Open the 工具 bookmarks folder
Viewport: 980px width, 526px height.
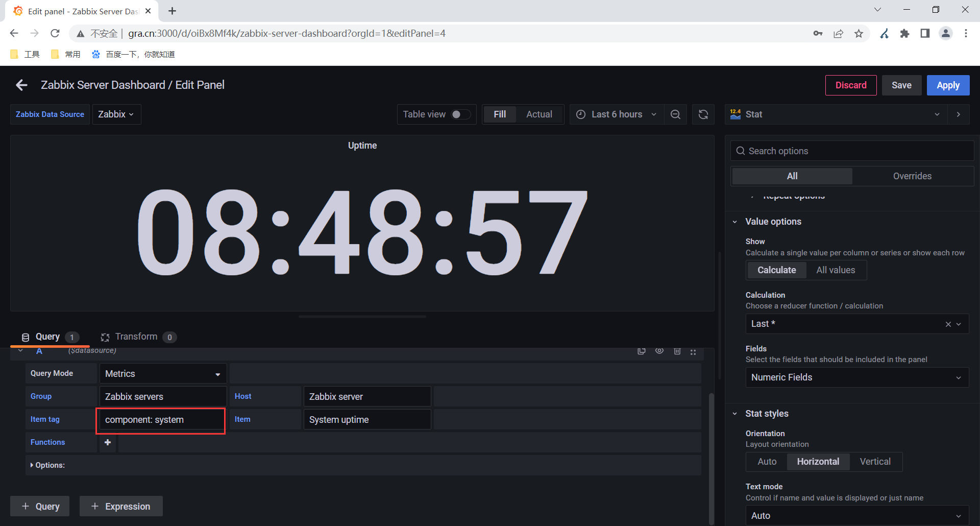(25, 54)
